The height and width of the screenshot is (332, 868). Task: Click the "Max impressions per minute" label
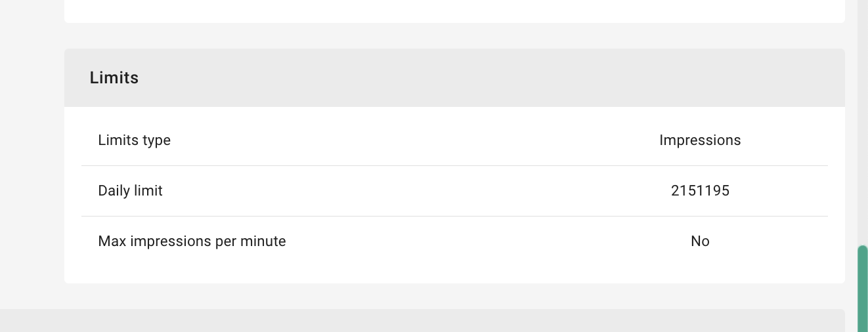click(x=192, y=241)
